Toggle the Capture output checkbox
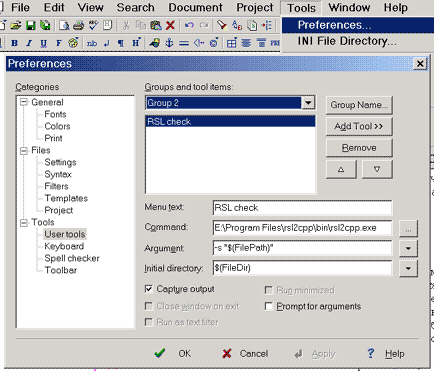This screenshot has width=434, height=372. (x=149, y=289)
